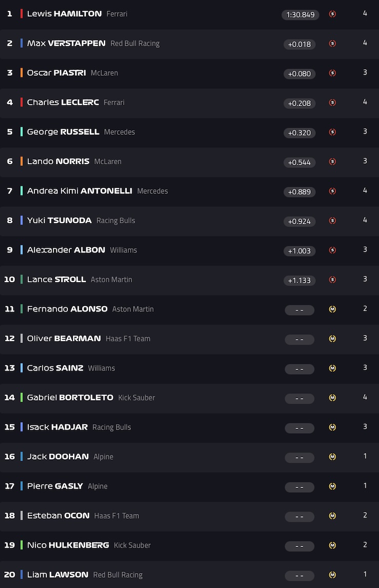The width and height of the screenshot is (379, 588).
Task: Click the 1:30.849 lap time badge
Action: point(300,14)
